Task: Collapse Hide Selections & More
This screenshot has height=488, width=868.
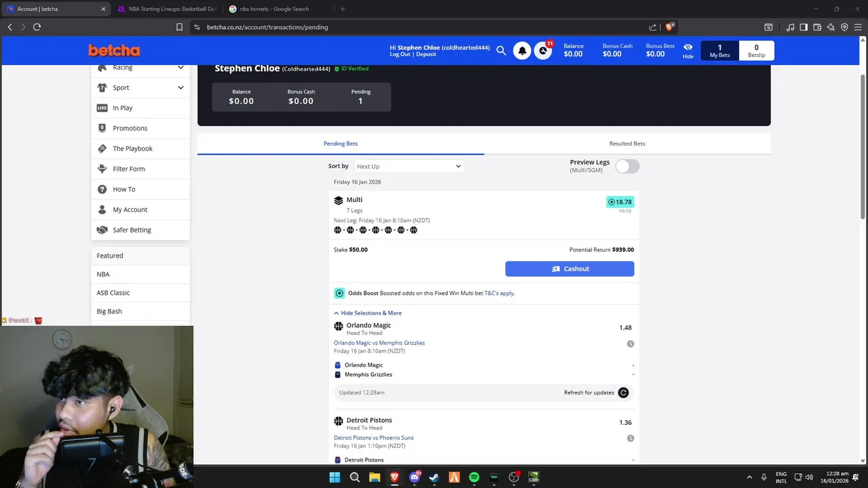Action: [368, 313]
